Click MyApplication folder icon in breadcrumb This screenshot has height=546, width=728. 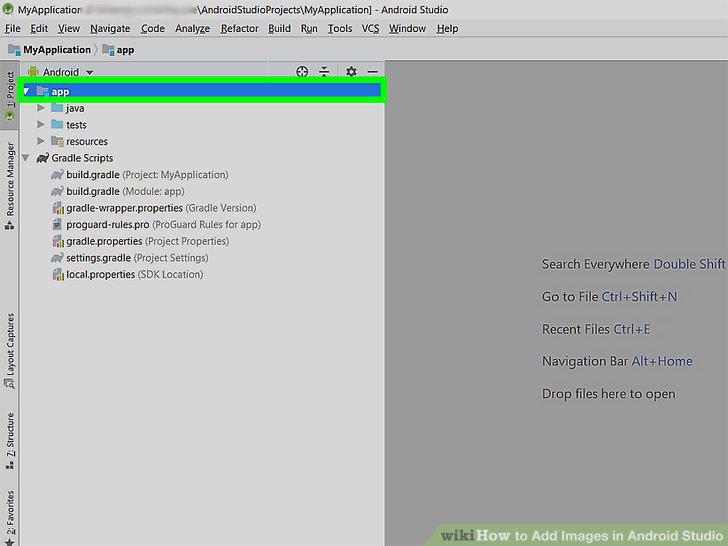click(x=14, y=50)
